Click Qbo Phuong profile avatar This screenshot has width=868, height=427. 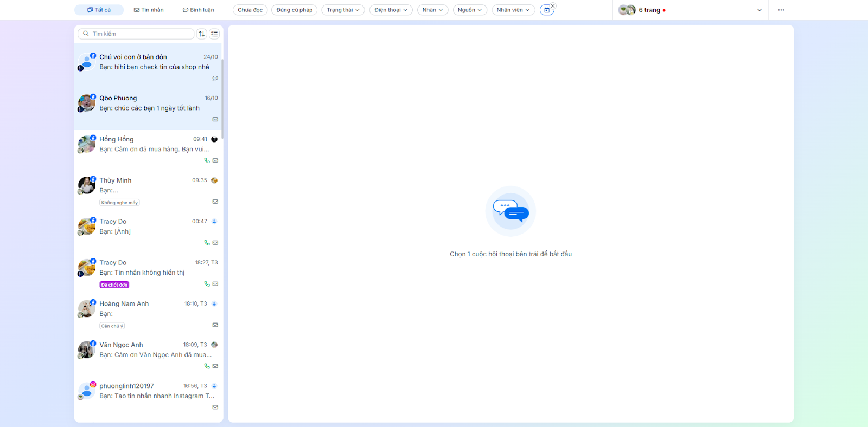(87, 103)
